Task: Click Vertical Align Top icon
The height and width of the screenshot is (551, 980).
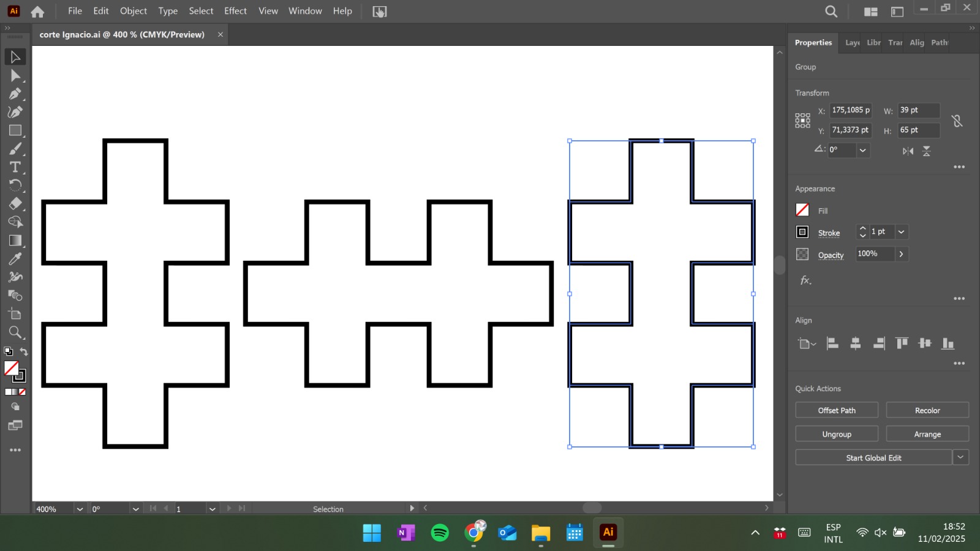Action: (x=902, y=343)
